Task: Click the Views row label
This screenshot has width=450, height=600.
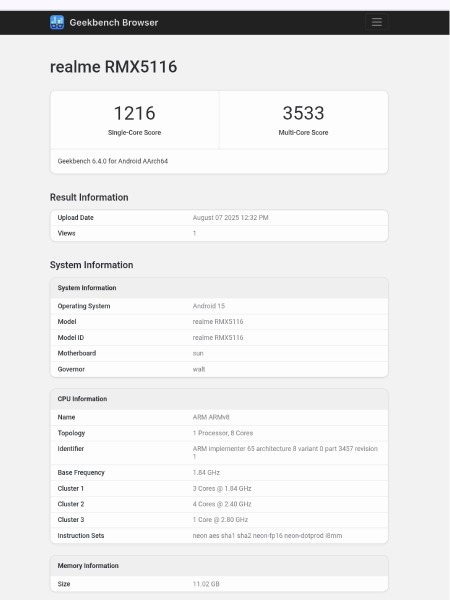Action: (66, 233)
